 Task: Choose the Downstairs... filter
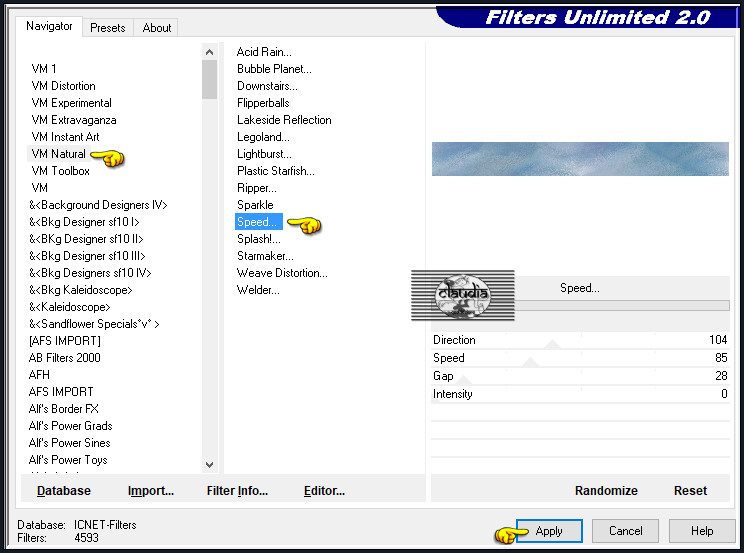tap(267, 86)
